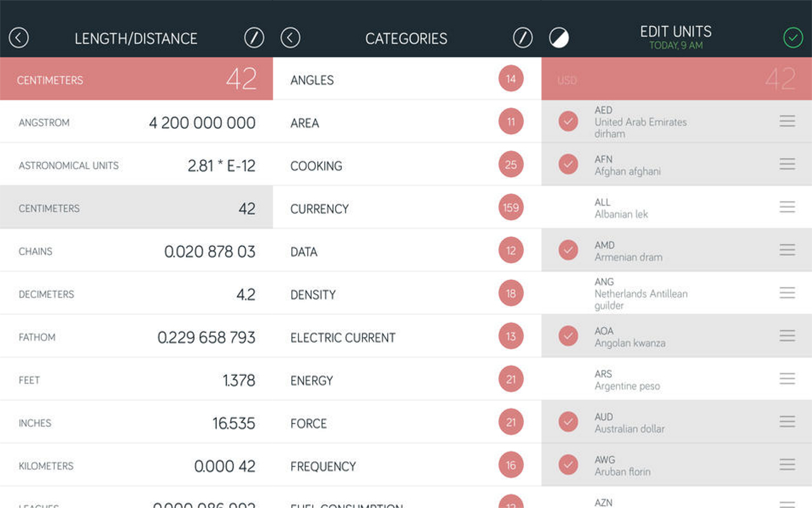The image size is (812, 508).
Task: Open edit pencil on Length/Distance header
Action: pyautogui.click(x=254, y=38)
